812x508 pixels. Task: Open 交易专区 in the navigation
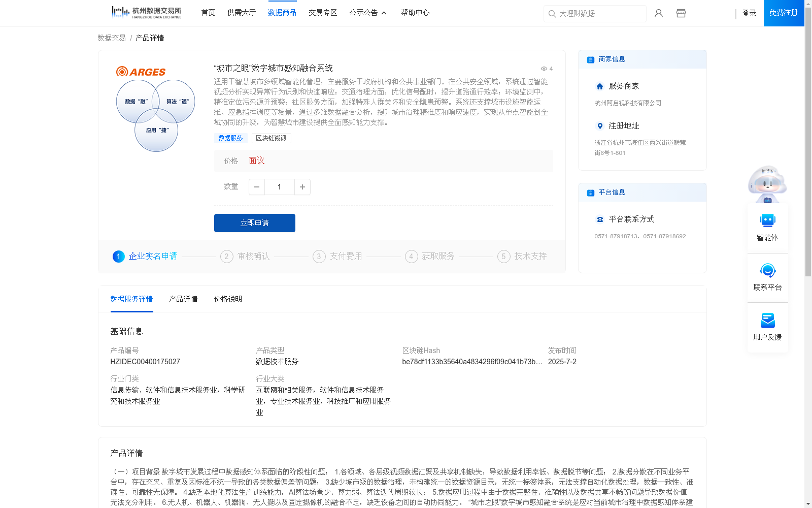323,13
